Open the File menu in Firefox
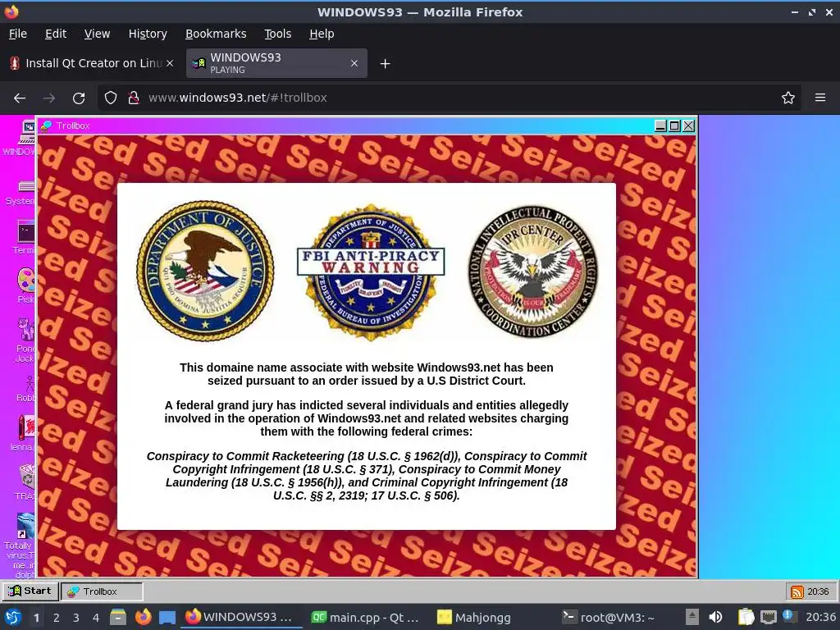This screenshot has width=840, height=630. 18,34
